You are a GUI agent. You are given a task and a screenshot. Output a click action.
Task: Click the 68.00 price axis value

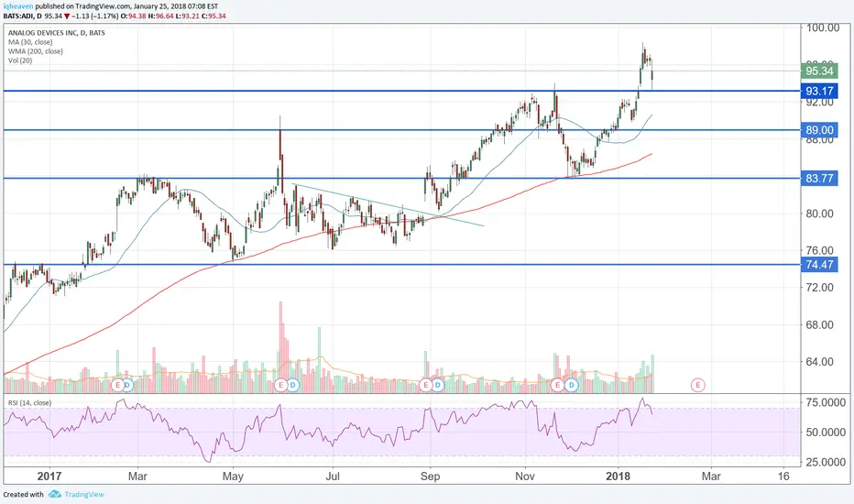(820, 324)
